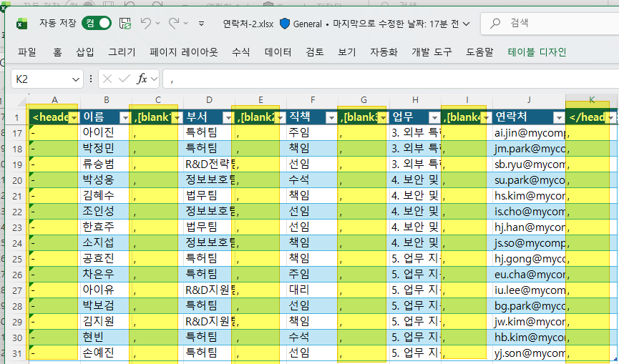The width and height of the screenshot is (619, 364).
Task: Click the Excel app icon in title bar
Action: [x=21, y=24]
